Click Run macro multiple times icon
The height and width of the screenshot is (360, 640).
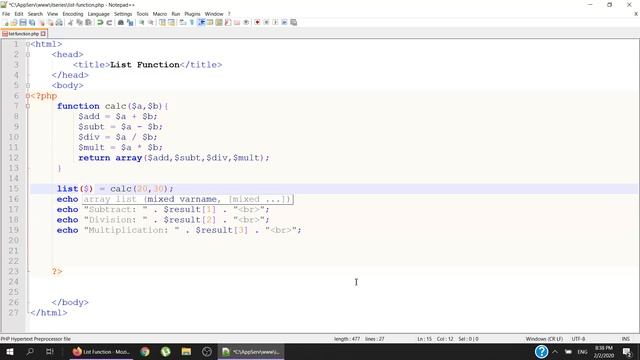[x=284, y=22]
